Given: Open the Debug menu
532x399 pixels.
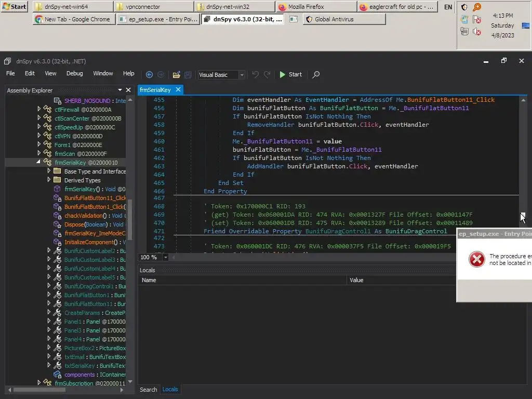Looking at the screenshot, I should coord(74,73).
